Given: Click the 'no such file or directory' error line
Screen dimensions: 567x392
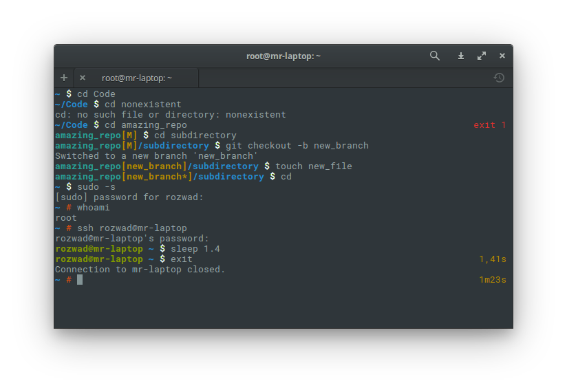Looking at the screenshot, I should coord(171,115).
